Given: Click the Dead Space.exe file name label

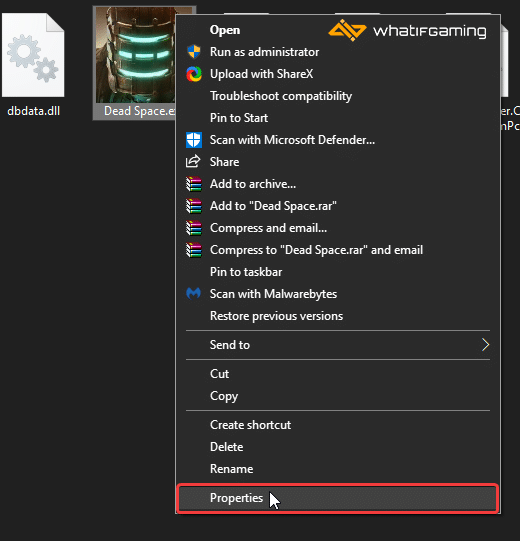Looking at the screenshot, I should coord(140,111).
